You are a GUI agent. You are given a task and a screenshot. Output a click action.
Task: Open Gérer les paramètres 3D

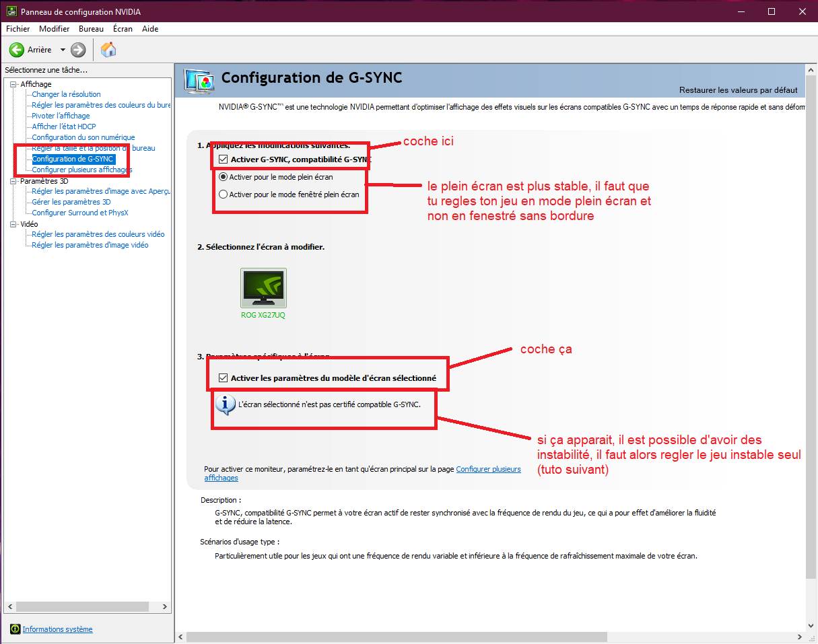pos(71,202)
